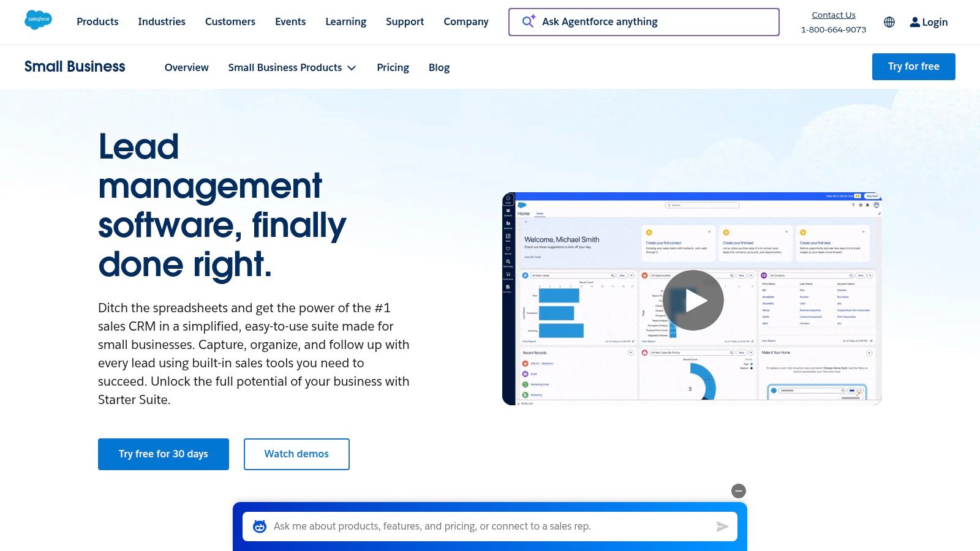Open the Industries menu

point(162,21)
